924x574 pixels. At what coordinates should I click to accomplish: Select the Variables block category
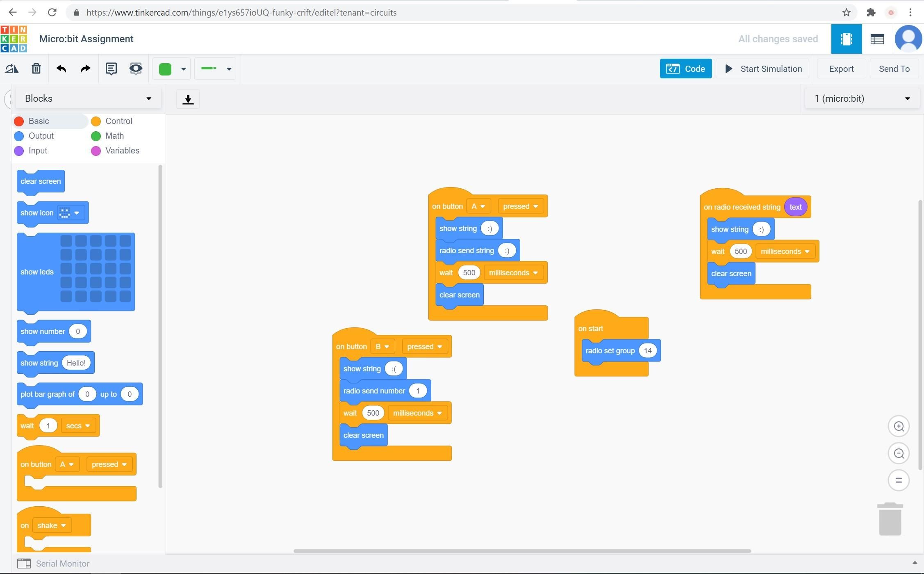[x=121, y=151]
